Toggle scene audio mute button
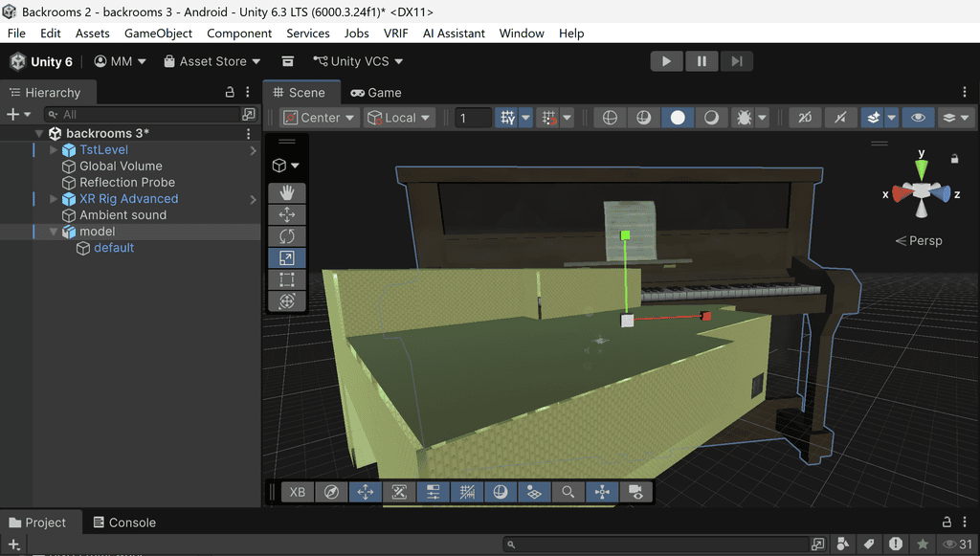 coord(840,118)
